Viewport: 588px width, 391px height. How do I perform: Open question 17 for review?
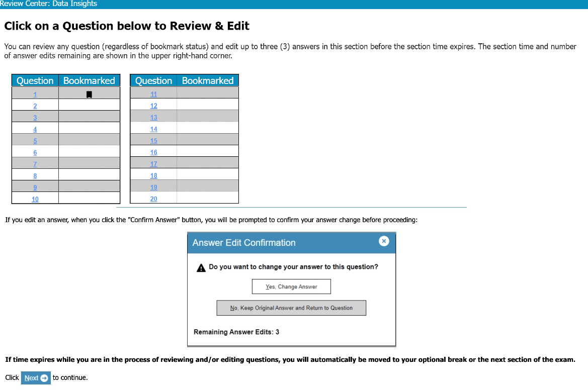[x=153, y=164]
